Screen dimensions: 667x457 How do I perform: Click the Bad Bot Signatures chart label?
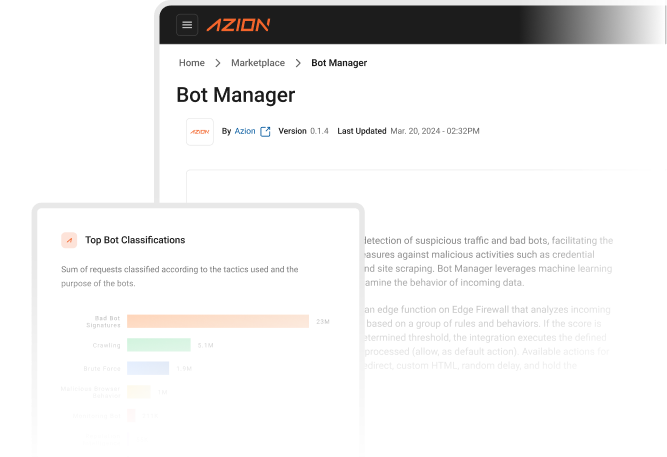[103, 322]
